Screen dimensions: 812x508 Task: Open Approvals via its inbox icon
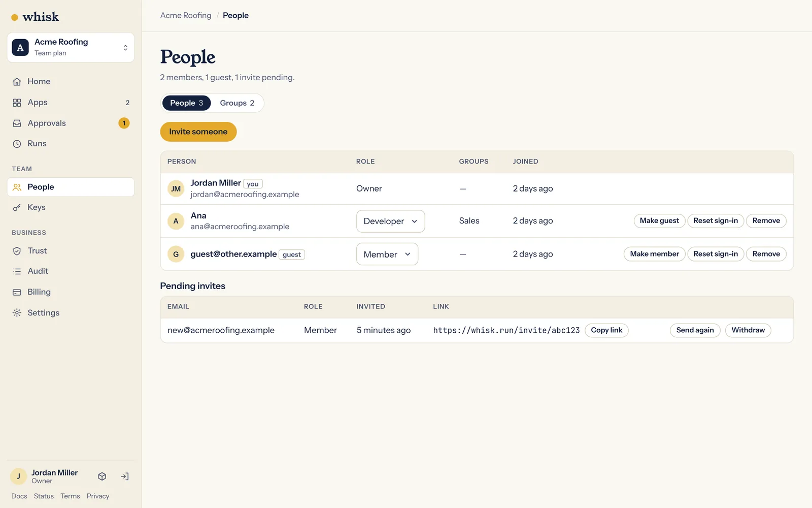(17, 123)
